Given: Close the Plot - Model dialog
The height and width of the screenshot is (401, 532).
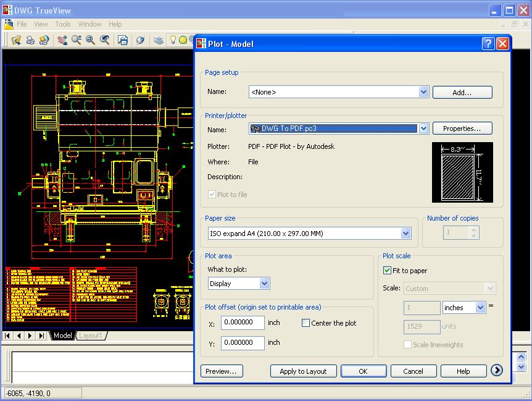Looking at the screenshot, I should 502,44.
